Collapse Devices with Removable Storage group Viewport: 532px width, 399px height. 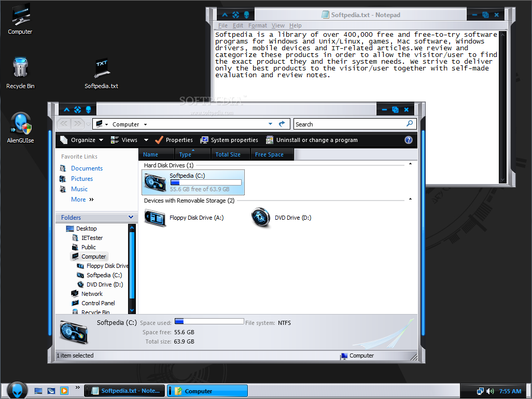click(x=410, y=199)
